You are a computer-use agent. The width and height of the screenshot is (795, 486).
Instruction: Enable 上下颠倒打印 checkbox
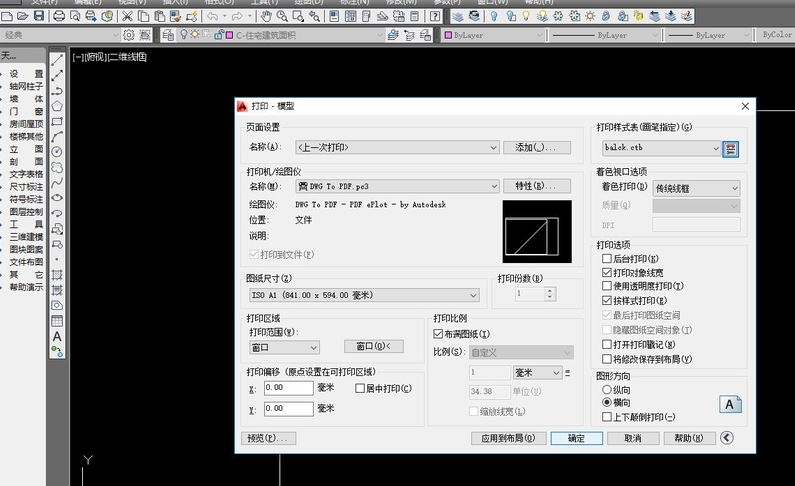pyautogui.click(x=607, y=417)
